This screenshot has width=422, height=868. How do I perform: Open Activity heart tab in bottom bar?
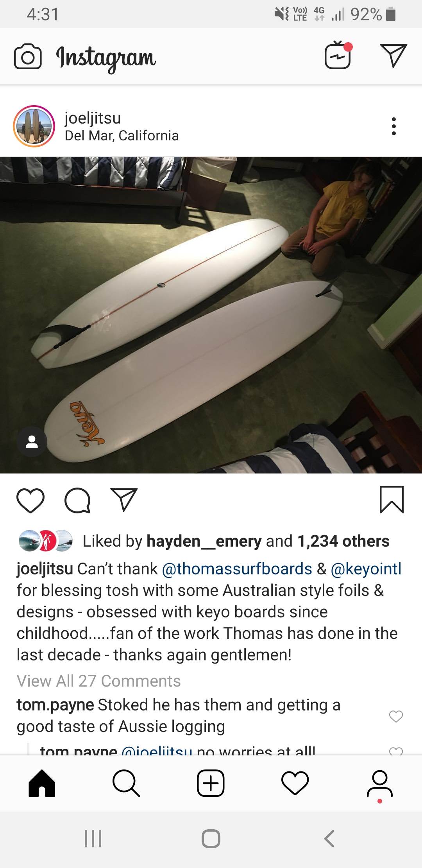(295, 783)
